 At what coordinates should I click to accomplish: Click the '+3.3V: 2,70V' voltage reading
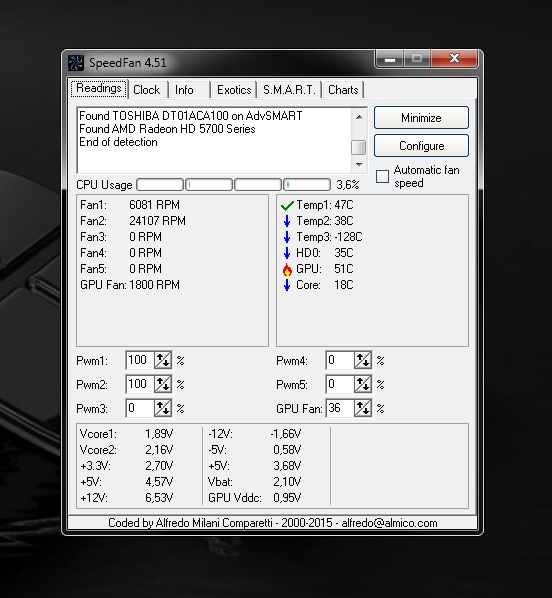[x=126, y=466]
